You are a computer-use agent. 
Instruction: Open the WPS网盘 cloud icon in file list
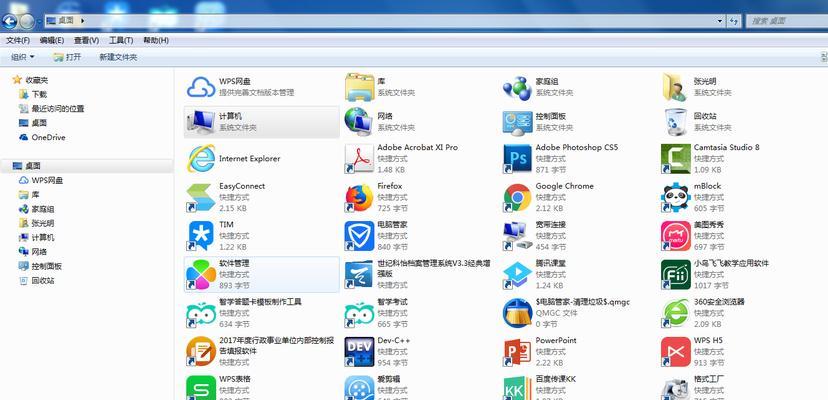pyautogui.click(x=201, y=87)
